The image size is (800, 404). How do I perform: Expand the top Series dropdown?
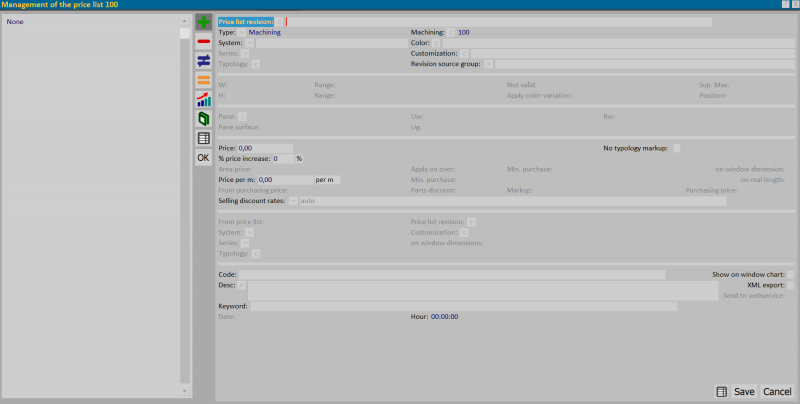(245, 54)
